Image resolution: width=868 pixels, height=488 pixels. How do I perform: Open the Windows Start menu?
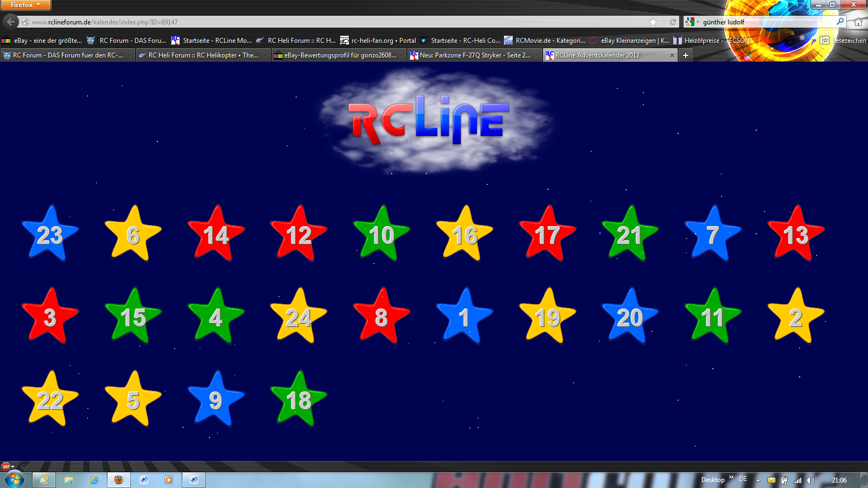(14, 479)
